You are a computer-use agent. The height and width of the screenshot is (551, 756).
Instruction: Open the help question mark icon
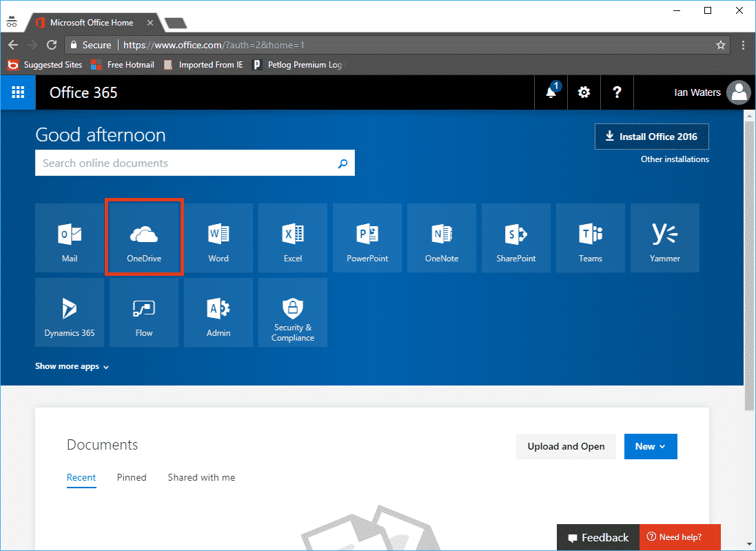(617, 92)
